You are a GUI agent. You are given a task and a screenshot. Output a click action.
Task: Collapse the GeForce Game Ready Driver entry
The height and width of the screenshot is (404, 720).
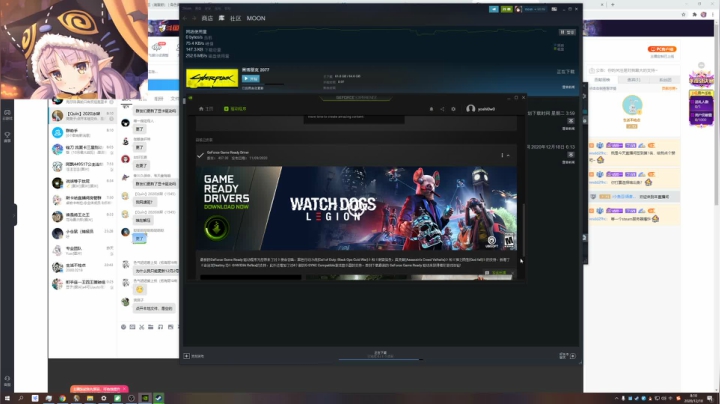tap(508, 155)
